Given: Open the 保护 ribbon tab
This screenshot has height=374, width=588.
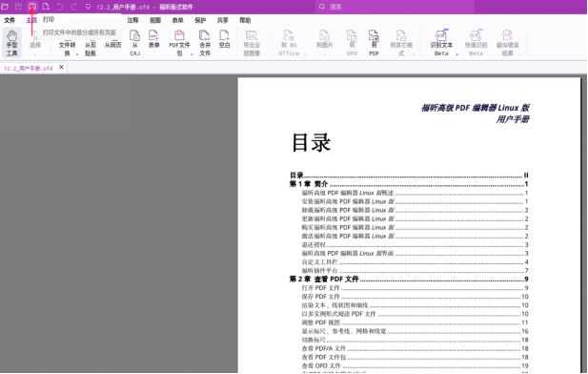Looking at the screenshot, I should click(200, 20).
